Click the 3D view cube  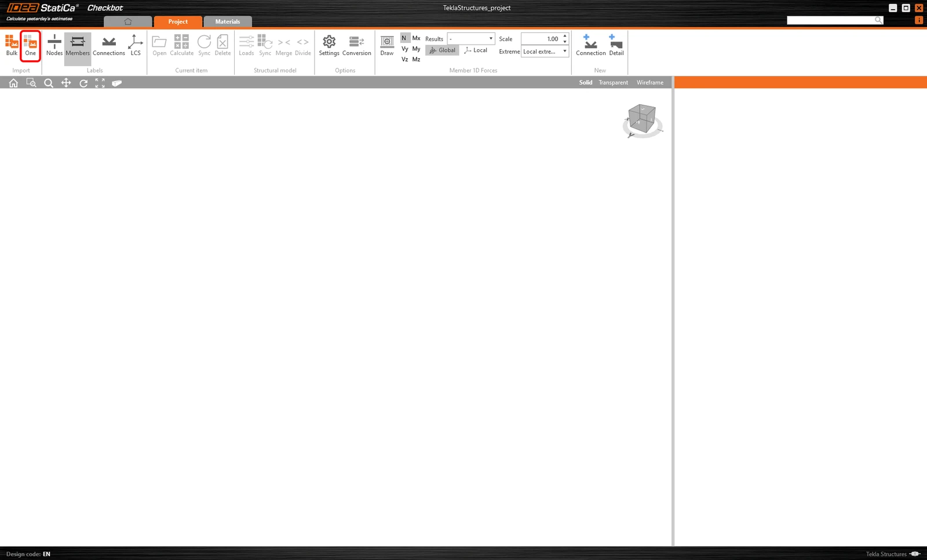[x=642, y=120]
